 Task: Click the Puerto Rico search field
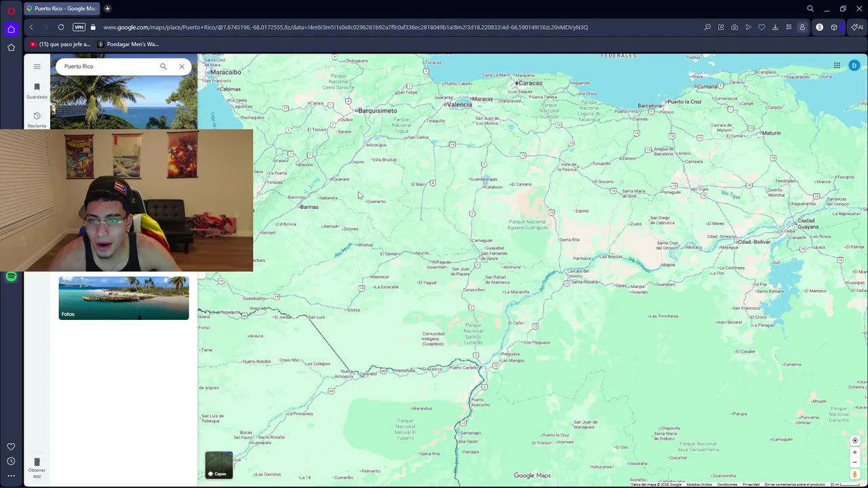(x=108, y=66)
